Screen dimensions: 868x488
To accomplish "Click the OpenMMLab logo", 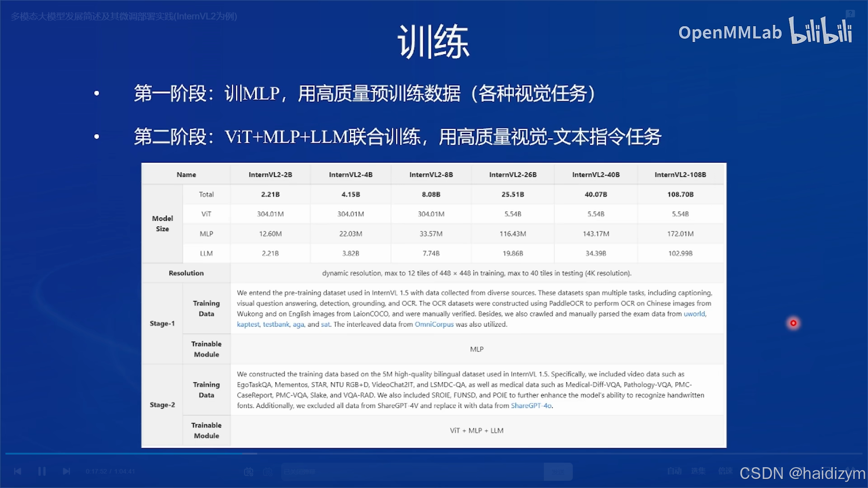I will click(x=731, y=33).
